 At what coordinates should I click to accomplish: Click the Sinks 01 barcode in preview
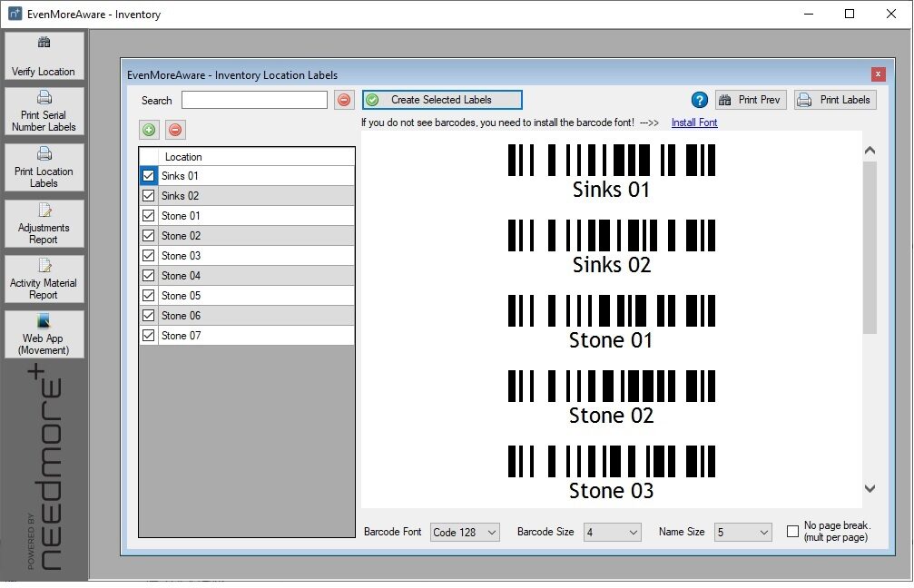(x=612, y=160)
